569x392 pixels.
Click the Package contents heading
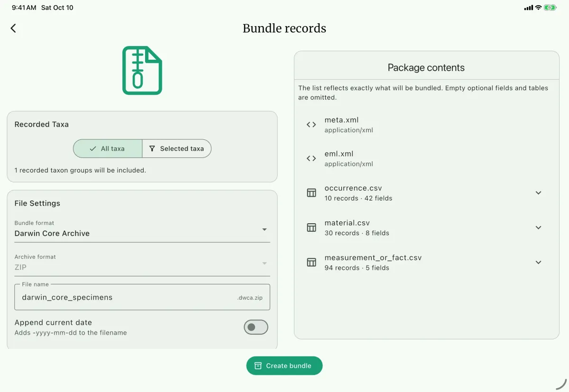(x=426, y=68)
